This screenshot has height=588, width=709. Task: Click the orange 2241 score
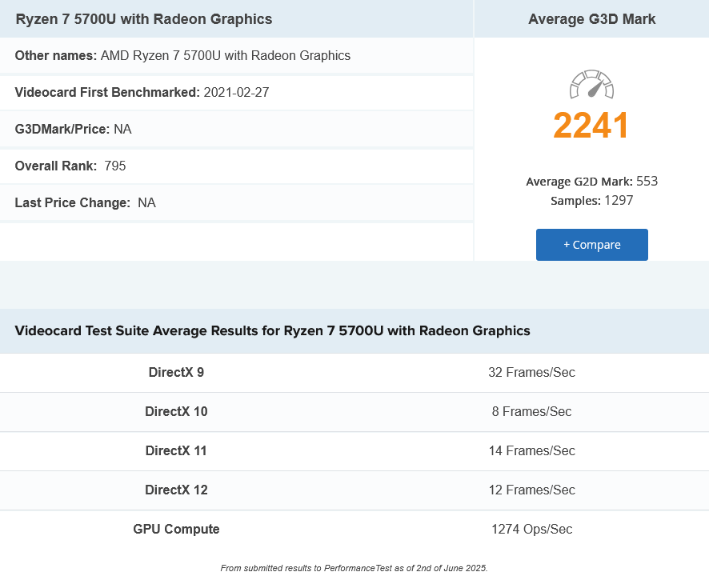click(x=591, y=126)
